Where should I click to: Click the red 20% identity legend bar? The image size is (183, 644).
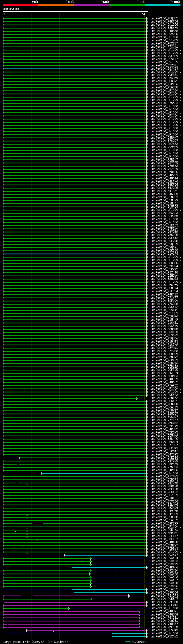[x=21, y=5]
